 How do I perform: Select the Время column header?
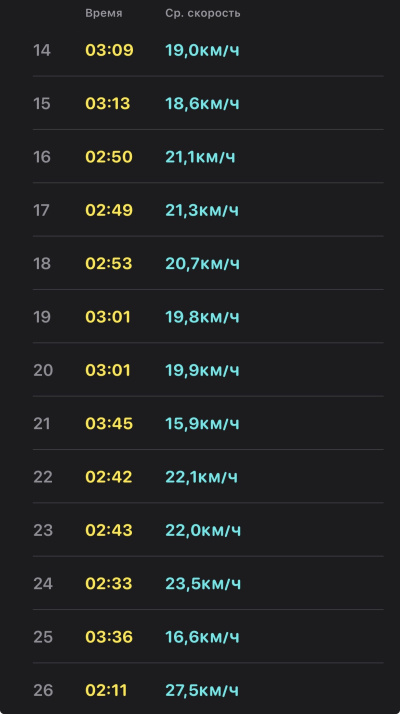[103, 14]
